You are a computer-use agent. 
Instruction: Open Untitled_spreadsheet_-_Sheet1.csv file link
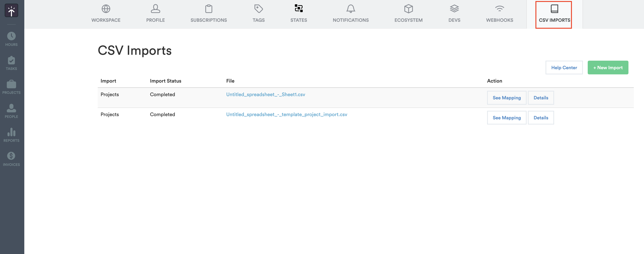click(266, 94)
